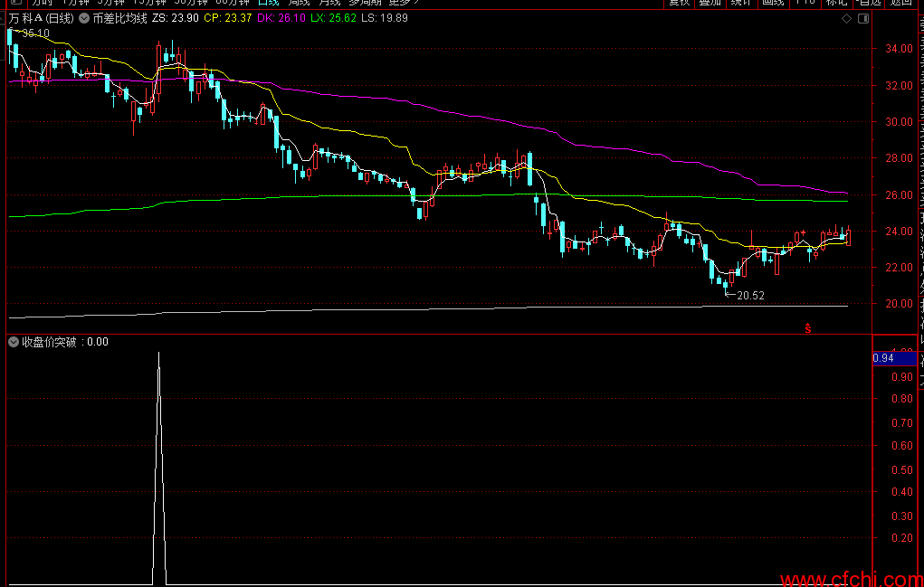Click the LS: 19.89 value

(385, 18)
